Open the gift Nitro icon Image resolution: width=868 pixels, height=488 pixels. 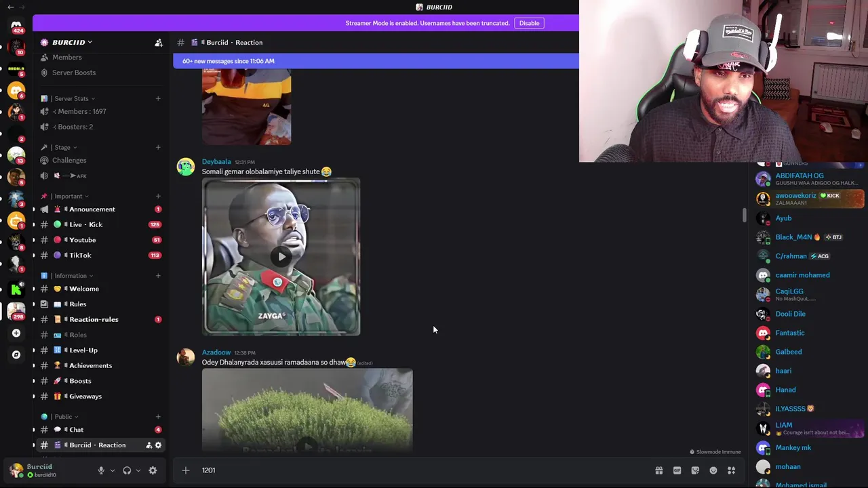pyautogui.click(x=658, y=470)
